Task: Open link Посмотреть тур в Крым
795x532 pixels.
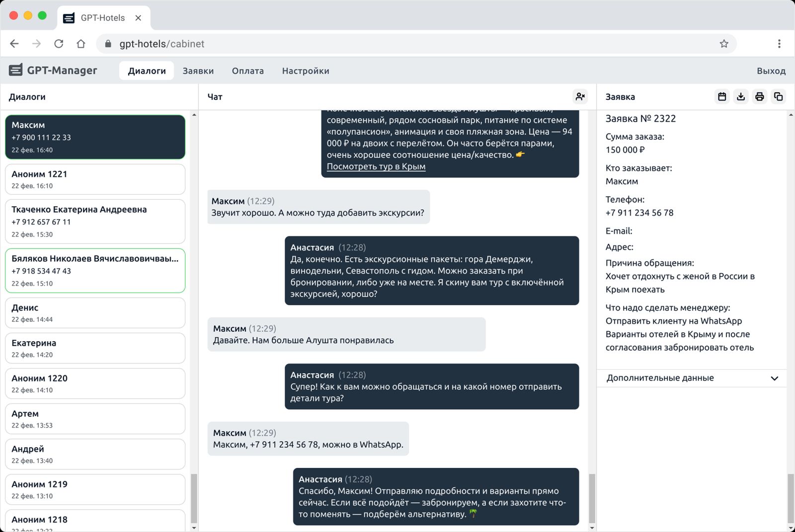Action: 376,166
